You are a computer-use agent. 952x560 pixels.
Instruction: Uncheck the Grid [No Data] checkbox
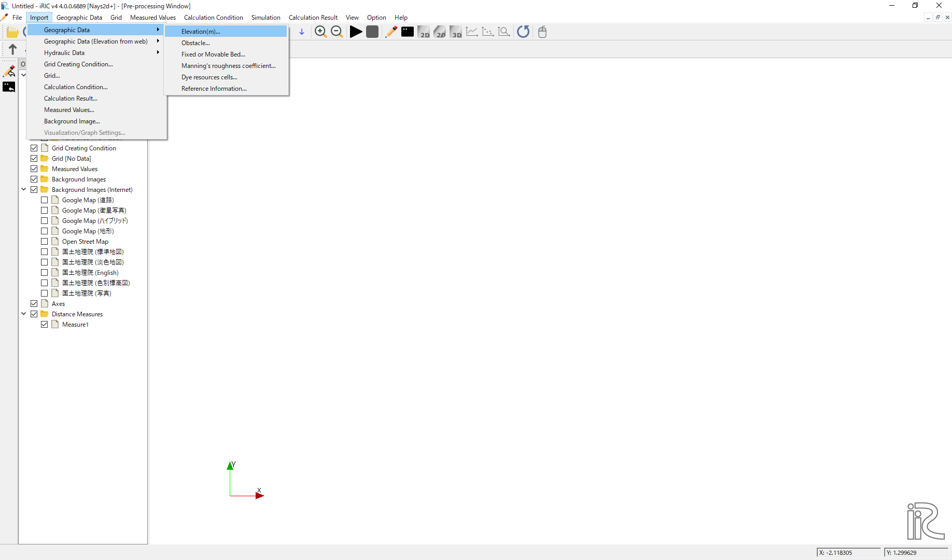pos(34,158)
